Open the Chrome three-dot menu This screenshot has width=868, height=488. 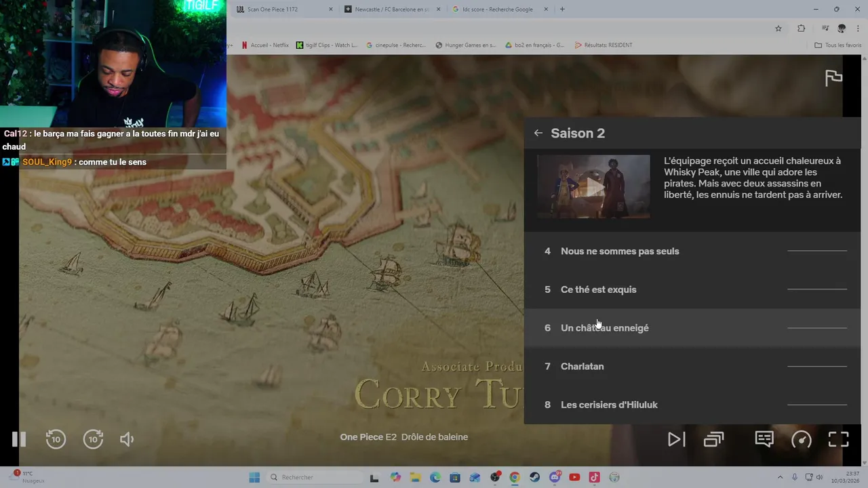[858, 28]
